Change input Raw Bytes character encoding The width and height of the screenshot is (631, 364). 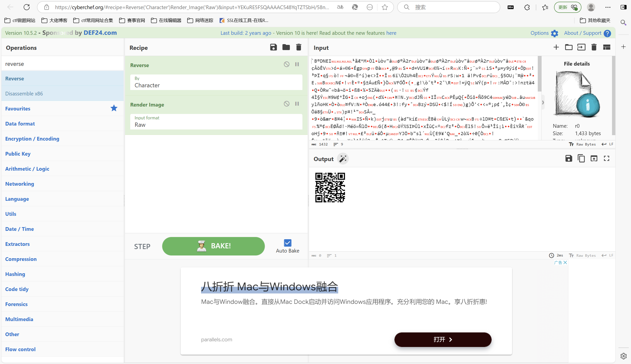582,144
